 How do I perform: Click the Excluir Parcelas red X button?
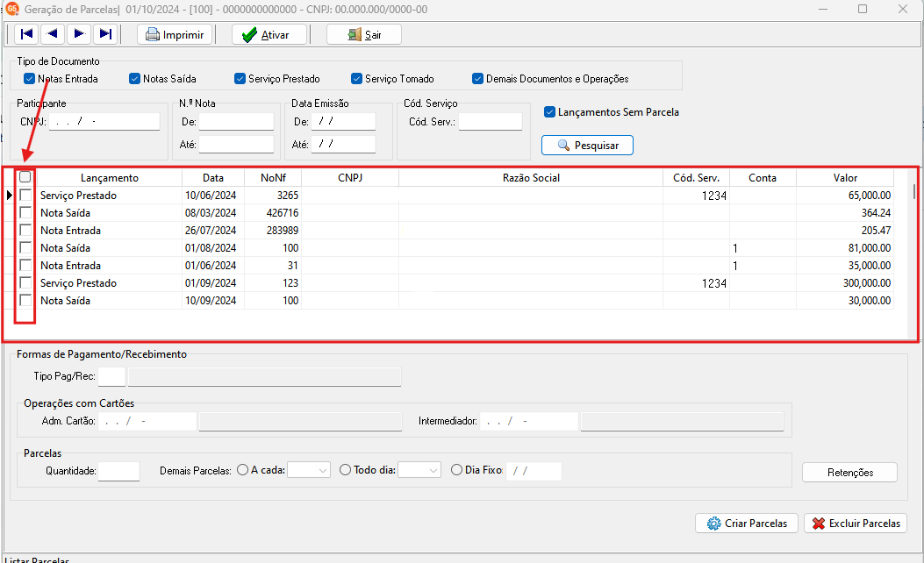856,523
